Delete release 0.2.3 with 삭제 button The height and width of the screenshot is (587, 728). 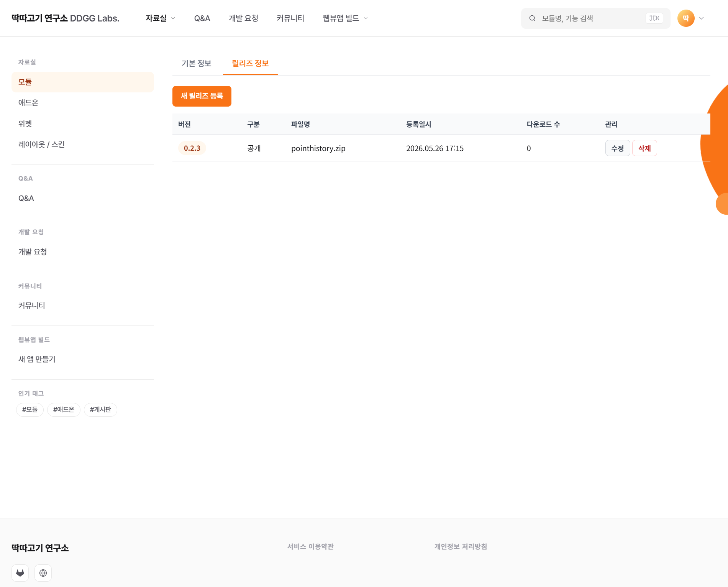(x=645, y=148)
